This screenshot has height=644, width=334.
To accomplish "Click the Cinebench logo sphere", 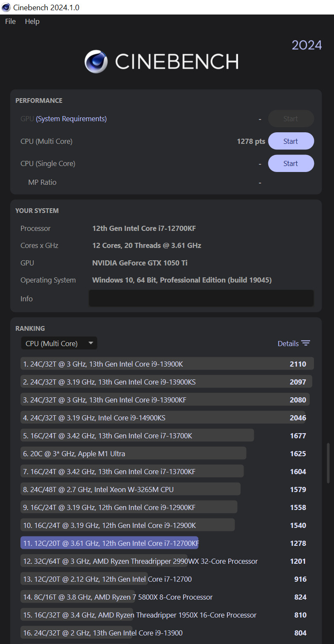I will [96, 62].
